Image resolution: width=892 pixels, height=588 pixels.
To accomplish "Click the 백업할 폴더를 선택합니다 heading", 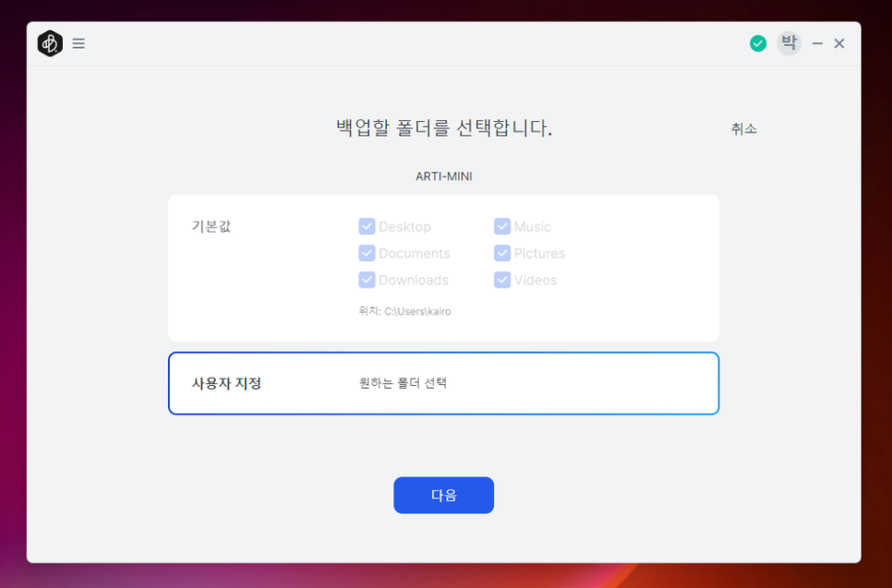I will click(x=444, y=127).
